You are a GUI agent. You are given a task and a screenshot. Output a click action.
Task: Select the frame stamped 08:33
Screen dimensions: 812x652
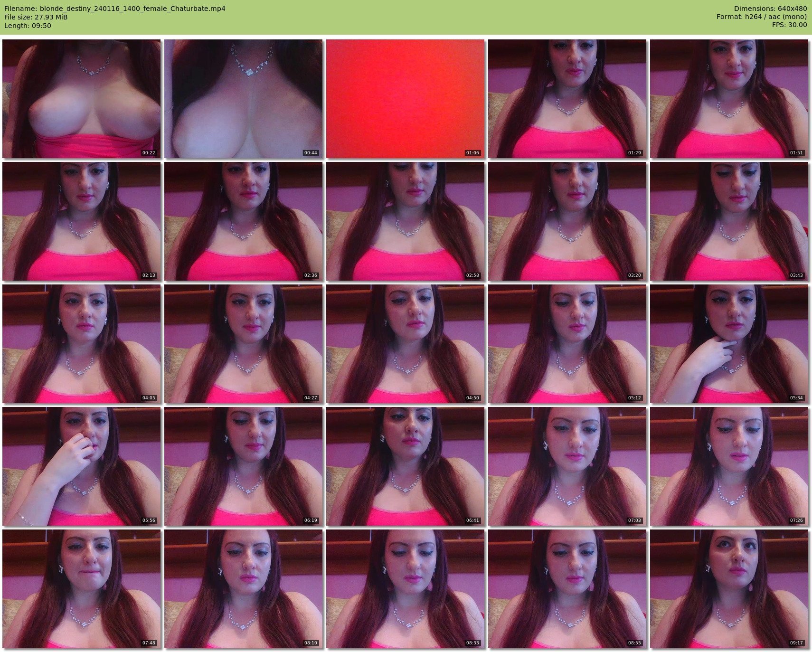(x=405, y=589)
